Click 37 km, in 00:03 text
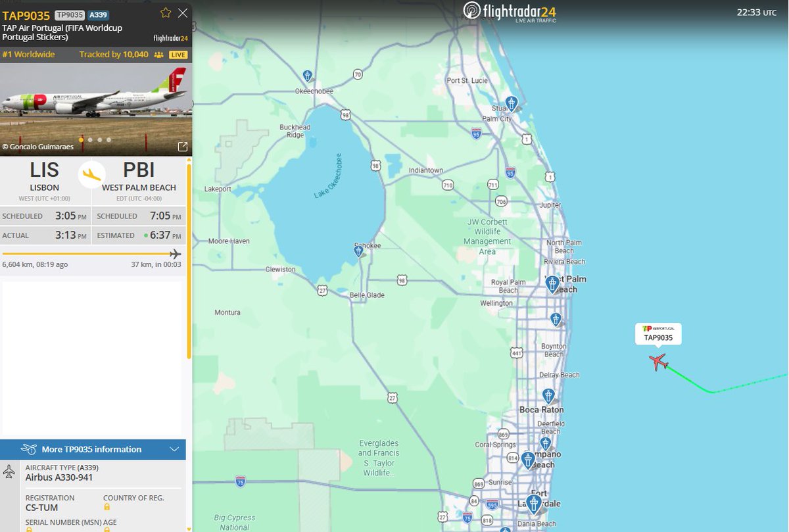The width and height of the screenshot is (789, 532). 156,264
